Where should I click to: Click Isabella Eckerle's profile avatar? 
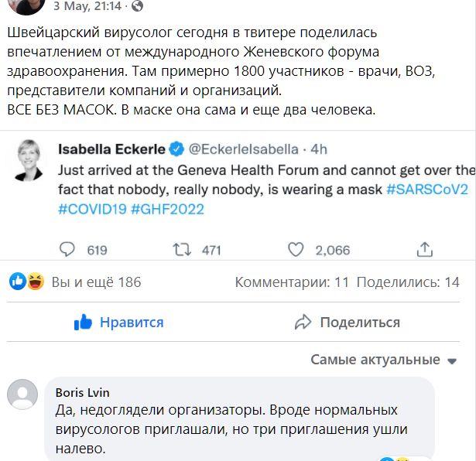(27, 159)
